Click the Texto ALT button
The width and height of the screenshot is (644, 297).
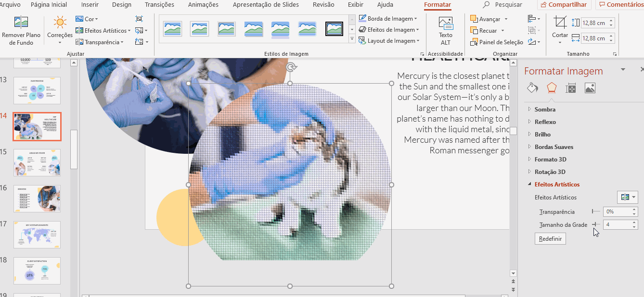[446, 31]
